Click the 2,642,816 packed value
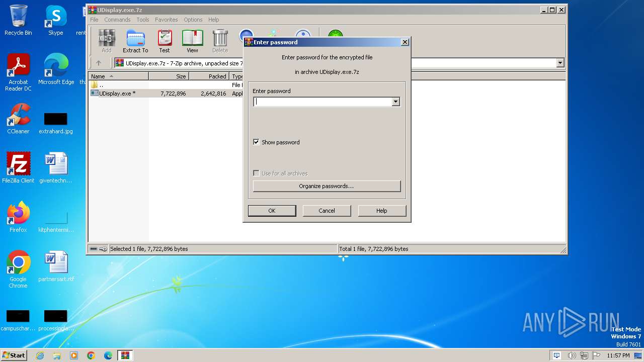Screen dimensions: 644x362 (213, 94)
